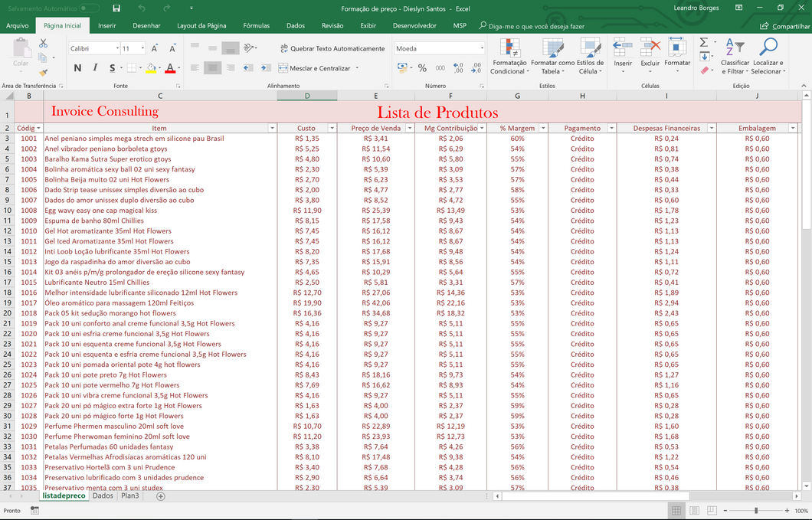The image size is (812, 520).
Task: Toggle bold formatting (N)
Action: click(x=77, y=68)
